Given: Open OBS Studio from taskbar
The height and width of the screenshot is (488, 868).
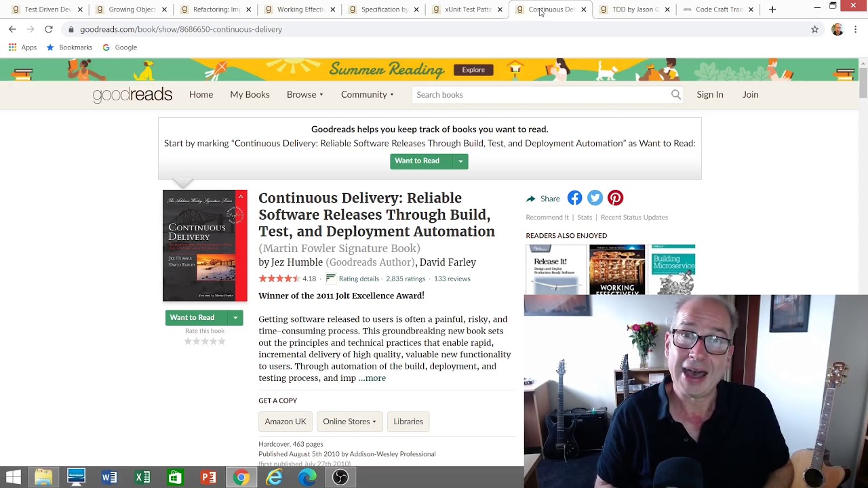Looking at the screenshot, I should [340, 477].
